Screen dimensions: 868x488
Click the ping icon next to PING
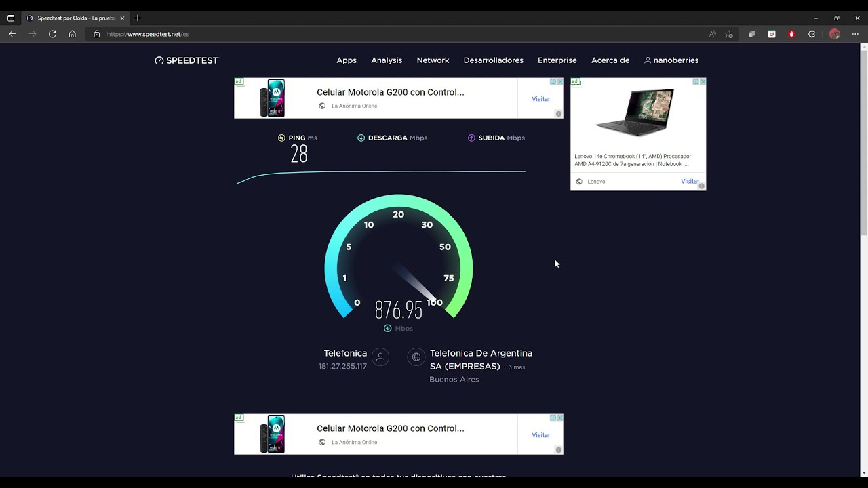(281, 138)
